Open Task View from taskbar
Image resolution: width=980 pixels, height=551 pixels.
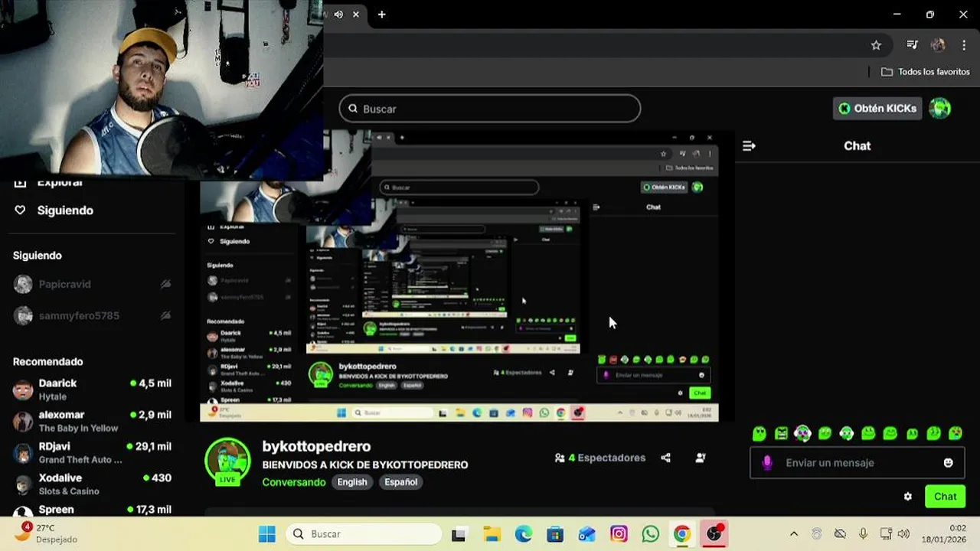459,534
